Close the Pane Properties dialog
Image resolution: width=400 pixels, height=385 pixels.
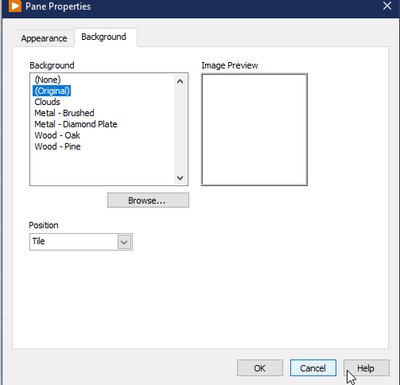coord(387,6)
